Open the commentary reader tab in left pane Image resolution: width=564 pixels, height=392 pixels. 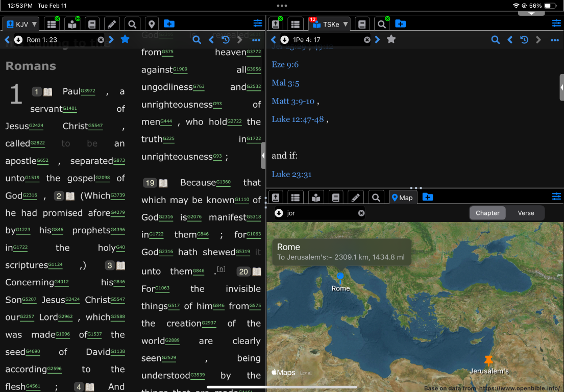click(x=72, y=24)
